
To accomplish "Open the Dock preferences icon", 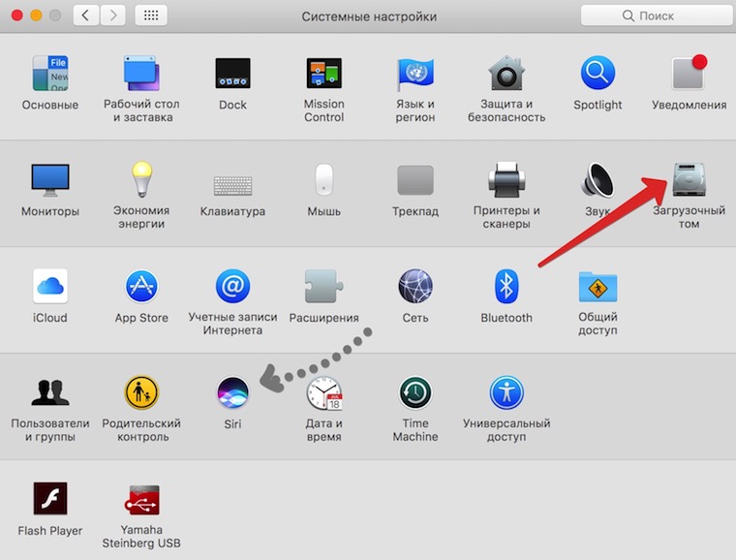I will 232,74.
